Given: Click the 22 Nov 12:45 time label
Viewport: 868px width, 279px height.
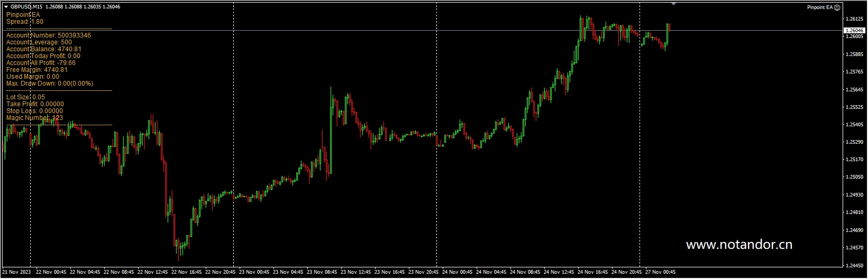Looking at the screenshot, I should point(152,272).
